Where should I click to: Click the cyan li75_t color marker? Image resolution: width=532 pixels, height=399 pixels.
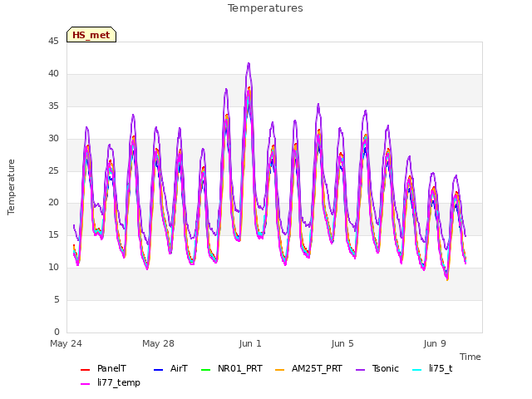click(x=416, y=369)
